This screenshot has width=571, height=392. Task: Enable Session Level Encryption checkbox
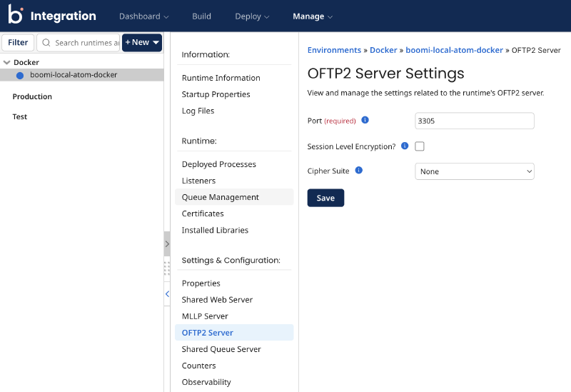point(420,146)
